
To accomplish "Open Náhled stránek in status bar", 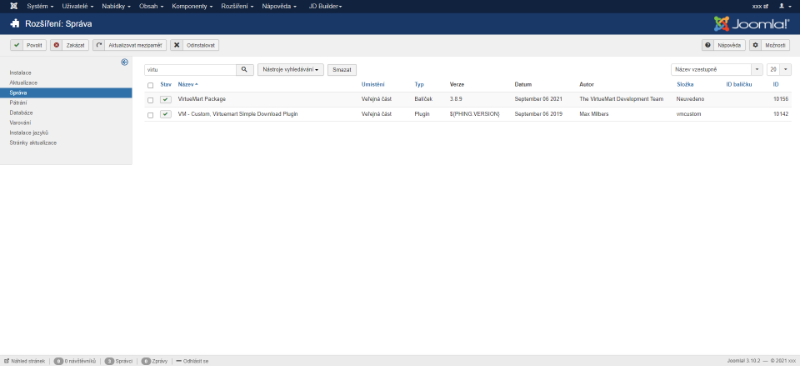I will tap(24, 361).
